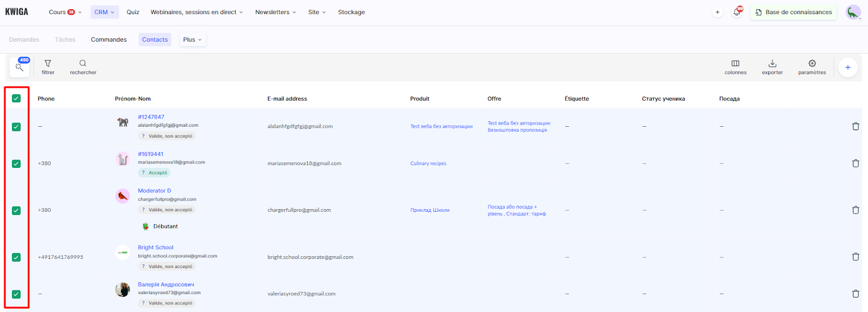Expand the CRM dropdown menu
Image resolution: width=868 pixels, height=312 pixels.
(104, 12)
